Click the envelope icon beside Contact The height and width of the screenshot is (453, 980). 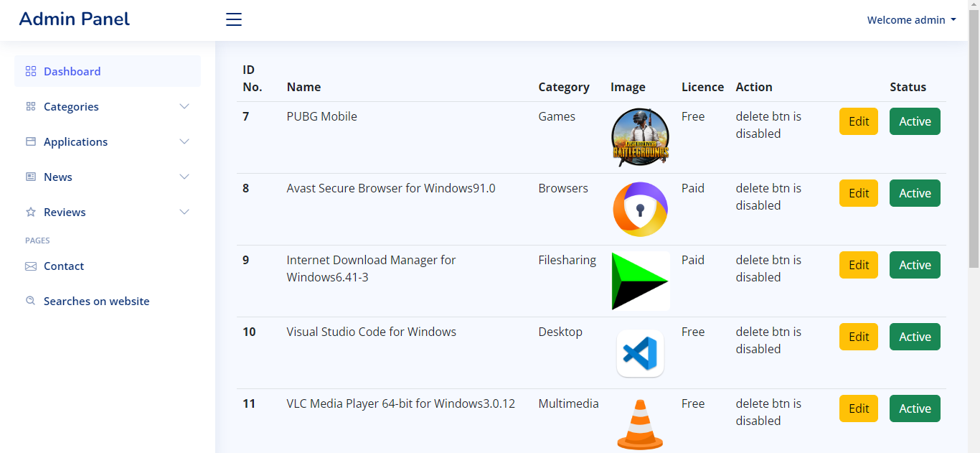pos(30,266)
